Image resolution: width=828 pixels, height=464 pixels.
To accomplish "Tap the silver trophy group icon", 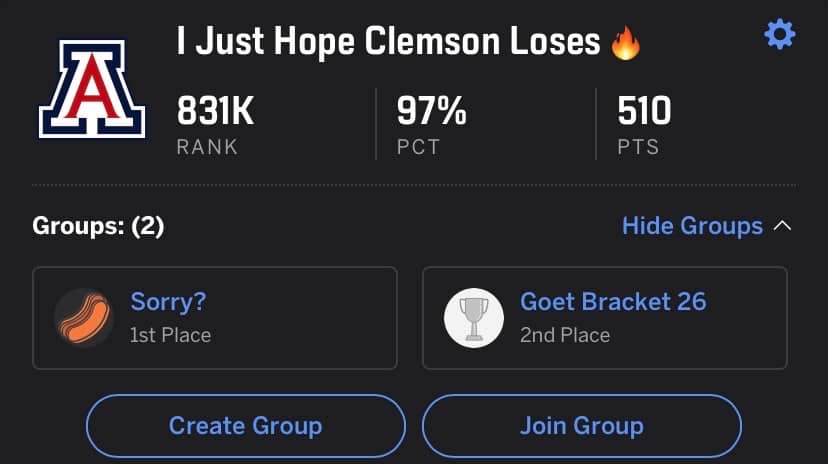I will click(x=474, y=317).
